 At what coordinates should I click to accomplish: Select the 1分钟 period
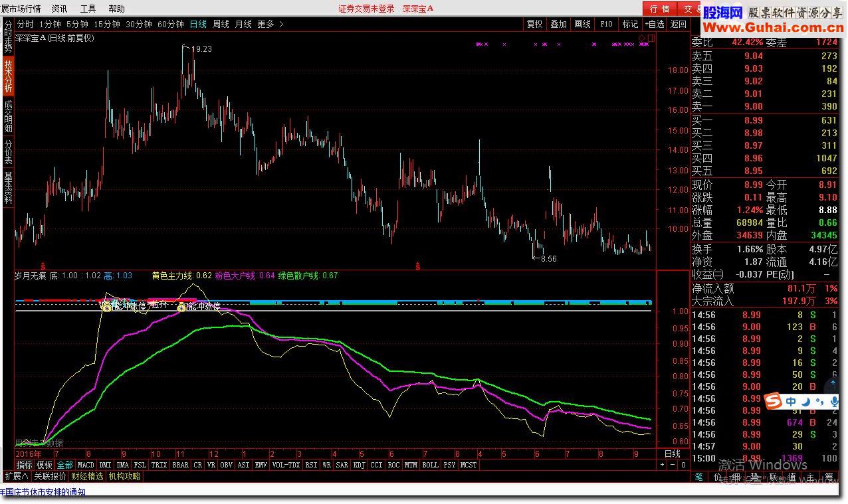pos(50,24)
